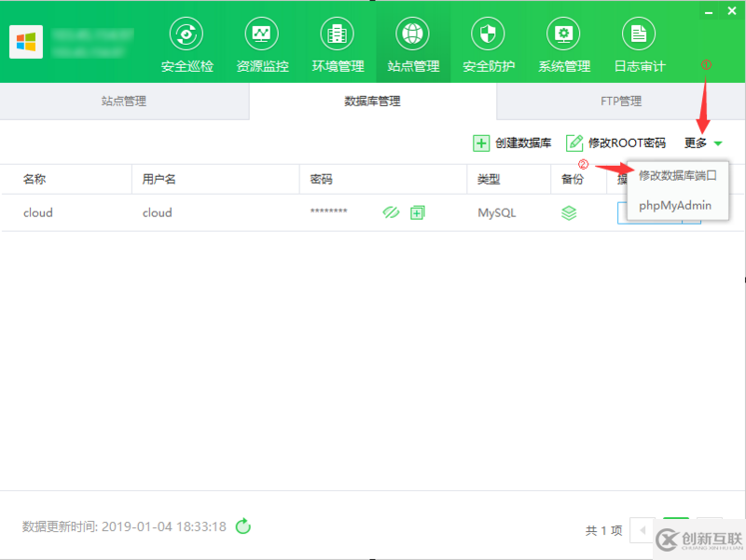Toggle password visibility for cloud database
The width and height of the screenshot is (746, 560).
(391, 212)
